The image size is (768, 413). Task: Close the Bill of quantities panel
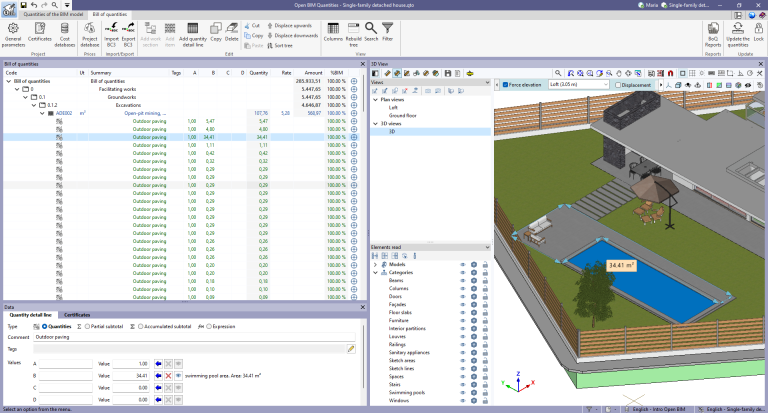[x=363, y=64]
